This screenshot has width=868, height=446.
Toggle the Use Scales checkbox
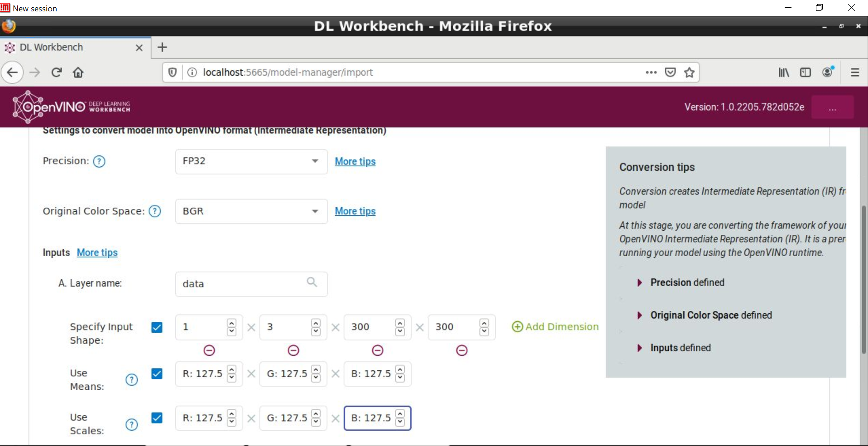click(157, 418)
